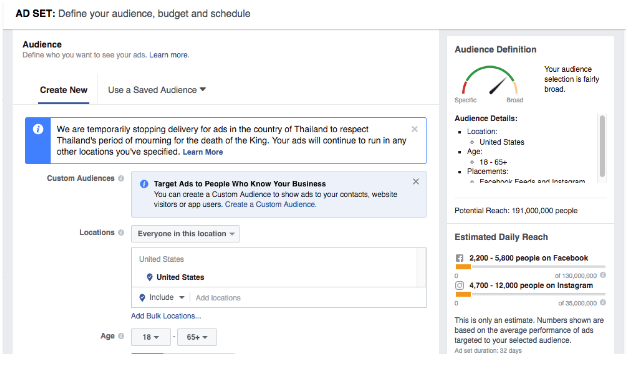Viewport: 637px width, 373px height.
Task: Click the 2,200 - 5,800 people on Facebook text
Action: click(x=529, y=258)
